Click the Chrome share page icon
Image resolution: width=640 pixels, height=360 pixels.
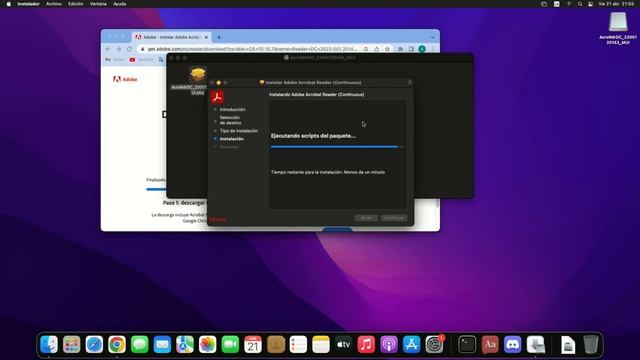coord(376,49)
